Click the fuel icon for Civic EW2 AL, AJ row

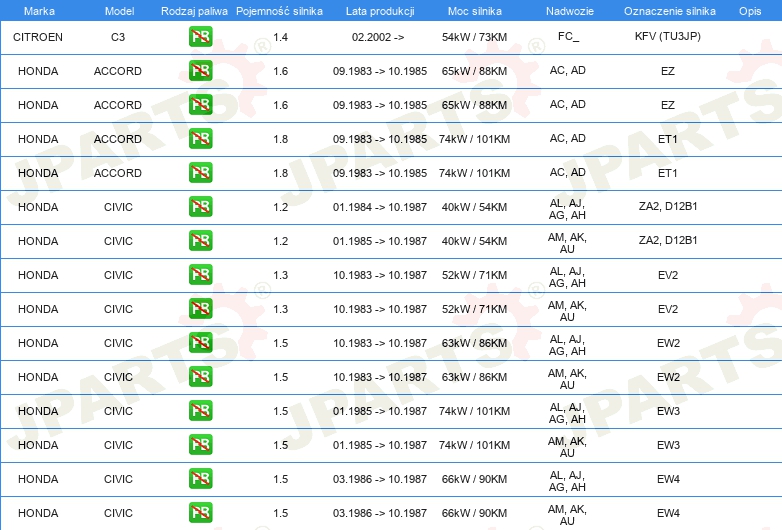tap(200, 342)
